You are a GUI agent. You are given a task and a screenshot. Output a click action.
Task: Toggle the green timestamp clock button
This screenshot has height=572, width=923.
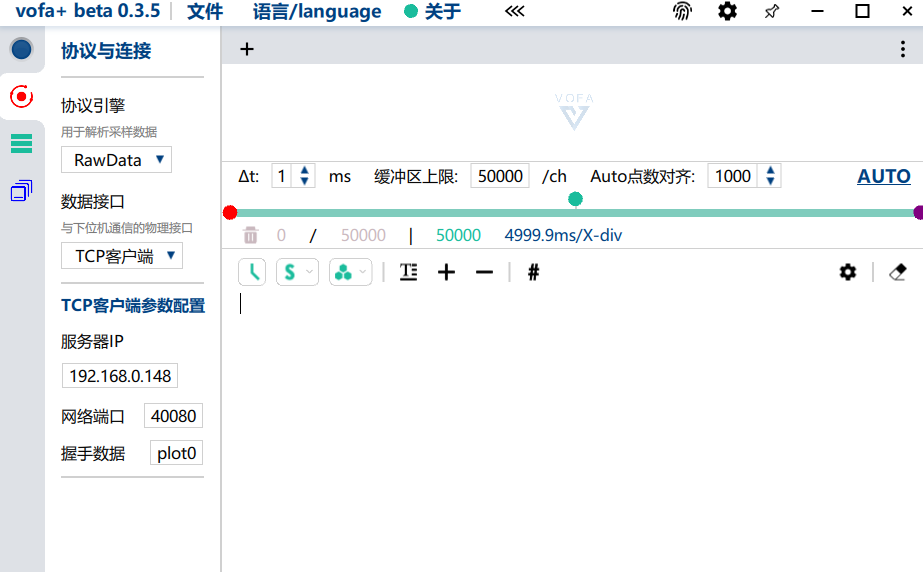point(252,272)
